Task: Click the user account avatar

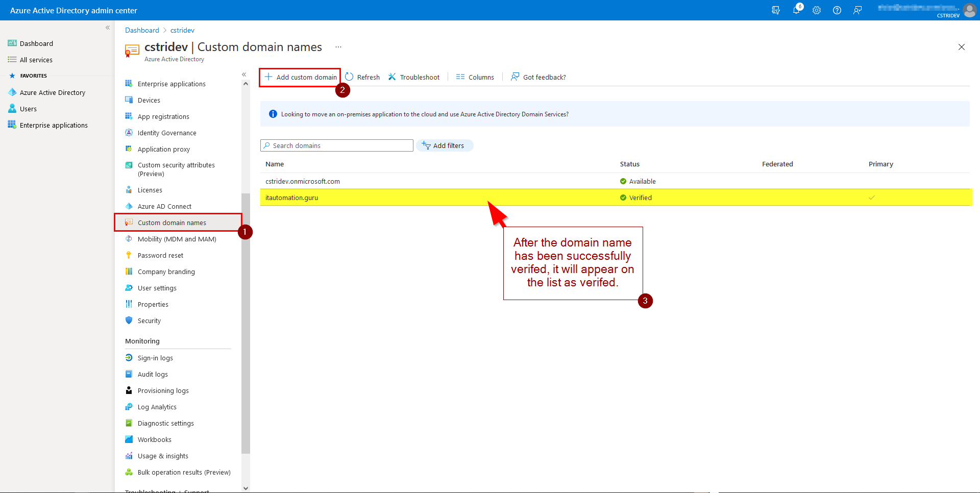Action: click(969, 10)
